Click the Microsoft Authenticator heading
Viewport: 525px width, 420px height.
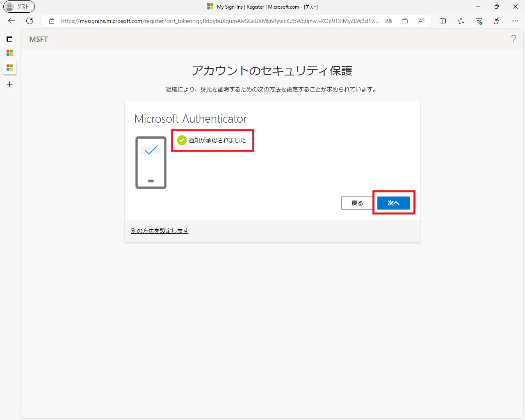pos(191,119)
